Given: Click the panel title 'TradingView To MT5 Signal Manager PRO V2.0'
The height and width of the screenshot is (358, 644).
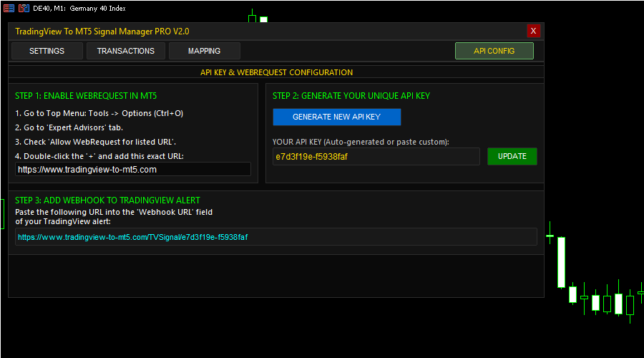Looking at the screenshot, I should point(102,32).
